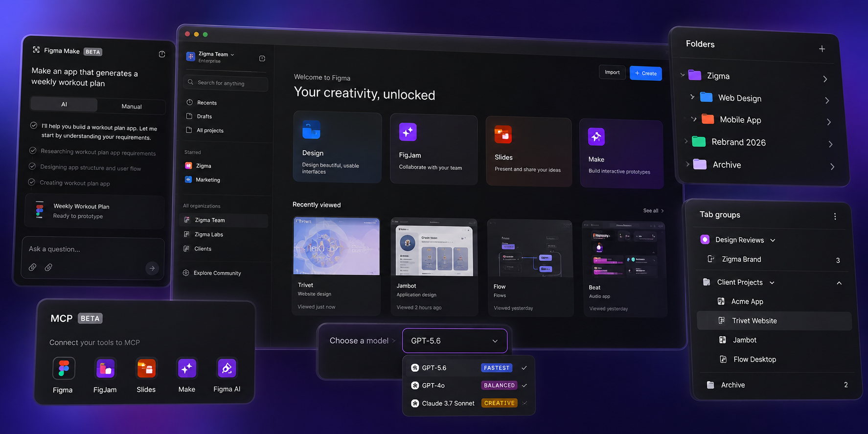This screenshot has width=868, height=434.
Task: Open the FigJam icon in MCP panel
Action: tap(105, 368)
